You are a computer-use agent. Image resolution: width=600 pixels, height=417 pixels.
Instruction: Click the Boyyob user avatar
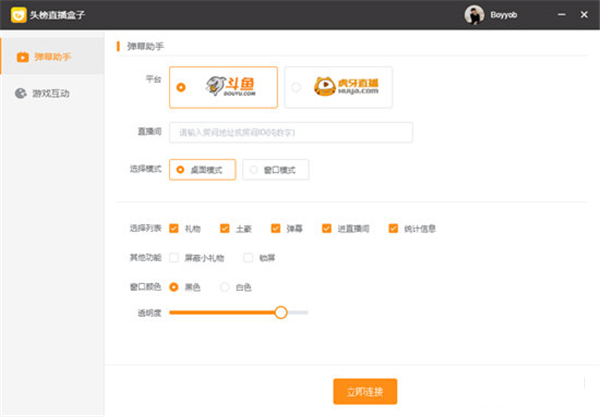tap(474, 15)
